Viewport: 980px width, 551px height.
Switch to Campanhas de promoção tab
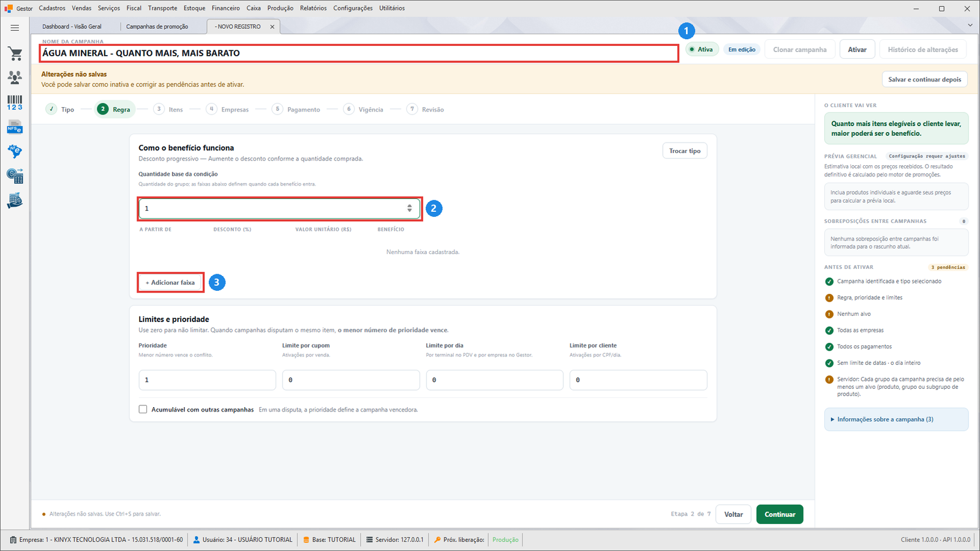[x=157, y=26]
